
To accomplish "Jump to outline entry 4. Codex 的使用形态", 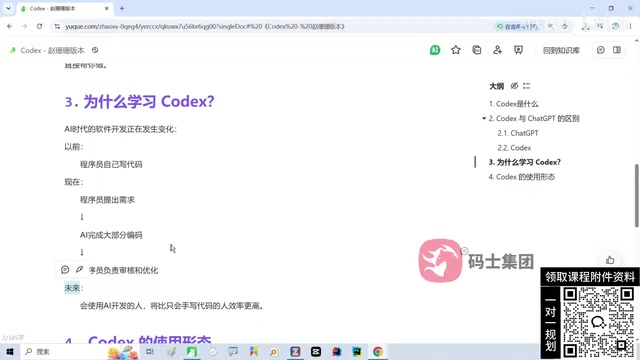I will click(522, 177).
